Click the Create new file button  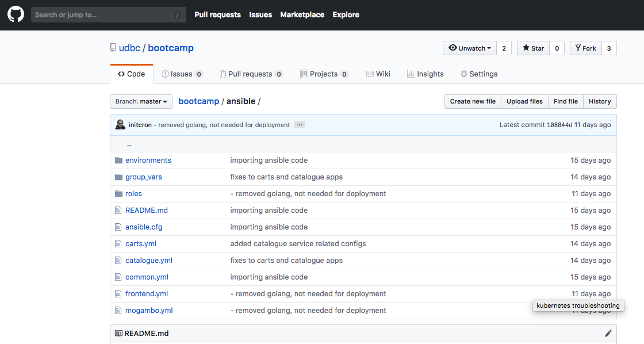coord(473,101)
